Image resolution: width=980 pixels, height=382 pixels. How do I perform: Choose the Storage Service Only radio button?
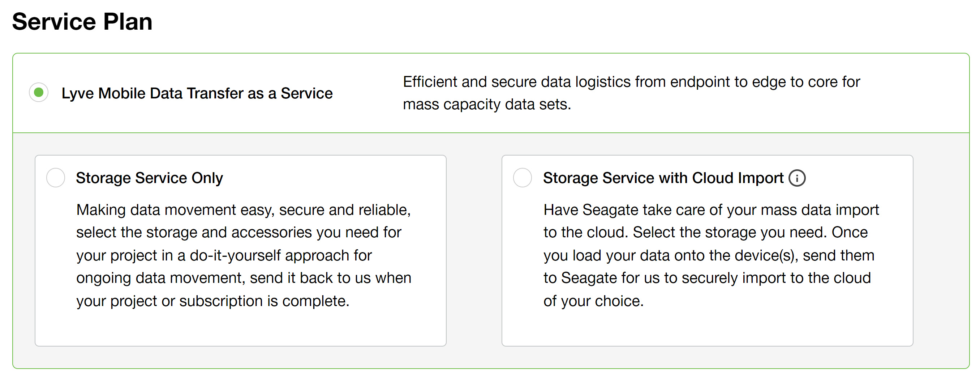tap(56, 178)
